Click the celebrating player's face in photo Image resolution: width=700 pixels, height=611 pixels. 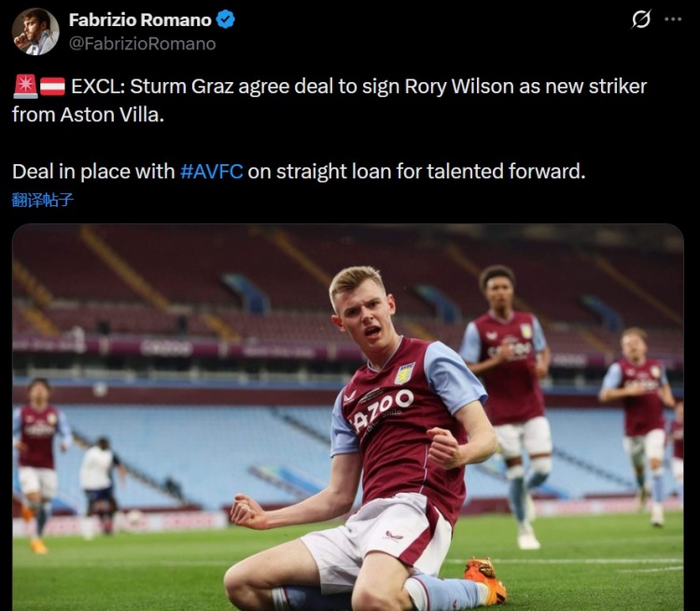tap(360, 313)
